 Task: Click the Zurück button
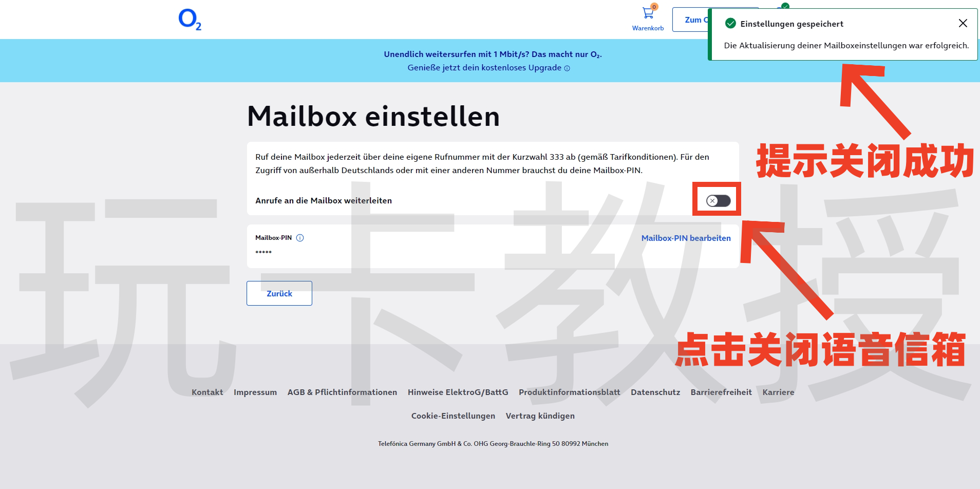279,293
